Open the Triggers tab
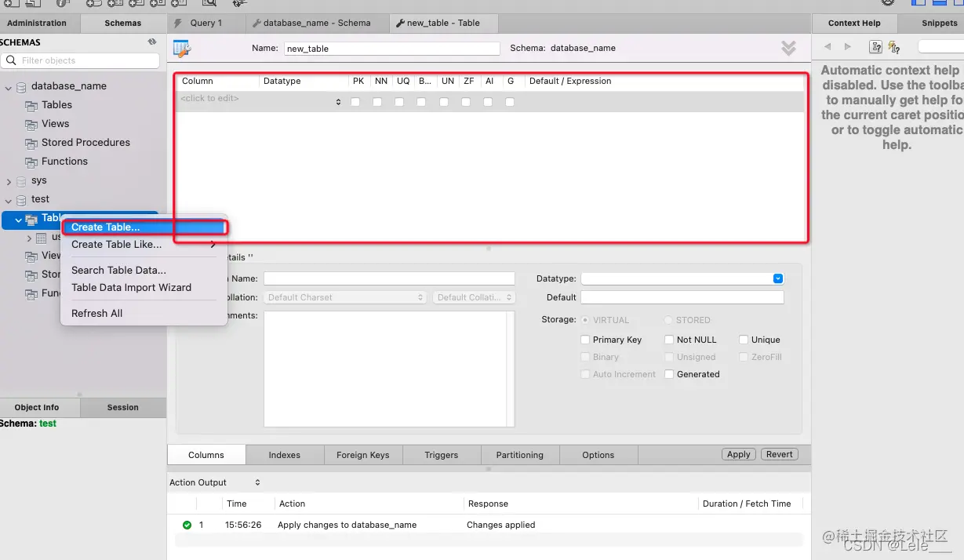Image resolution: width=964 pixels, height=560 pixels. [x=442, y=455]
